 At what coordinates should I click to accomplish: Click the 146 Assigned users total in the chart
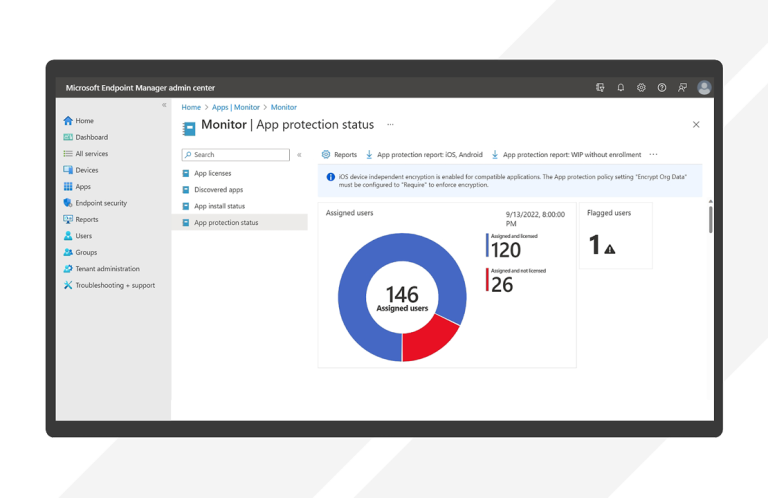pos(402,298)
